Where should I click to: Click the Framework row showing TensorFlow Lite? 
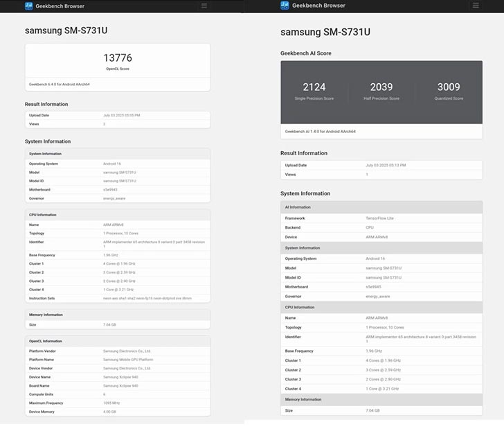point(381,218)
